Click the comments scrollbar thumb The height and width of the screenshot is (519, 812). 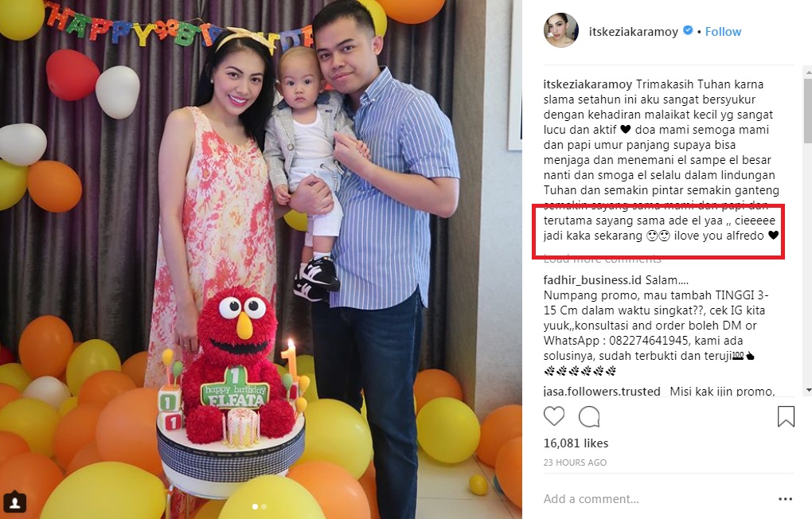pyautogui.click(x=808, y=111)
